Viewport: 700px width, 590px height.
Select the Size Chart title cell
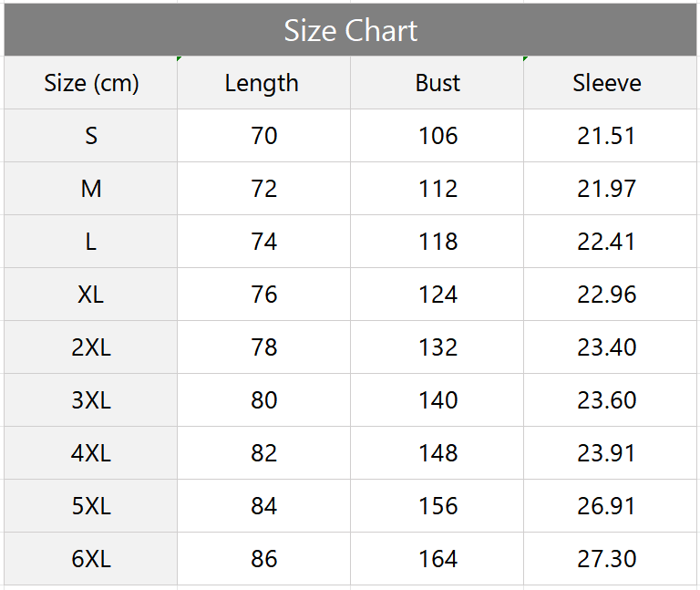point(350,30)
